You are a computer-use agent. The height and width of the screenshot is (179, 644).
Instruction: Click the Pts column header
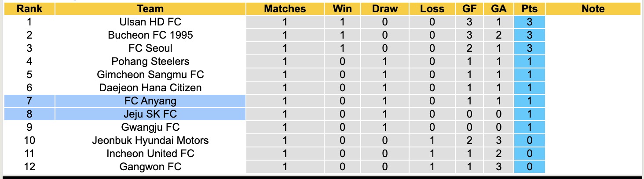pos(529,9)
